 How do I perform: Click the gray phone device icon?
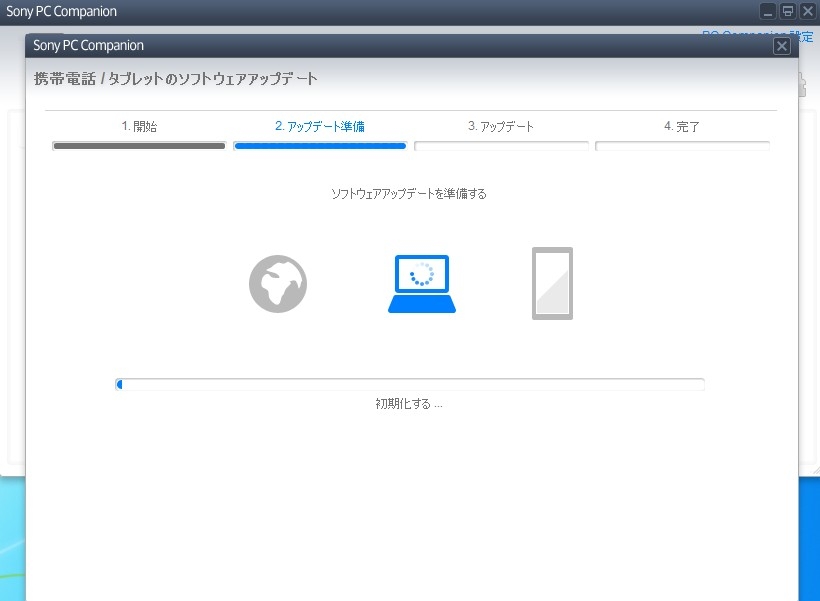coord(552,283)
